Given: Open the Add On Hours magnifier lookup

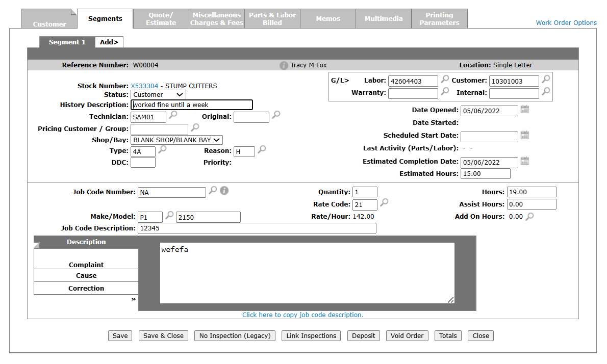Looking at the screenshot, I should pos(530,216).
